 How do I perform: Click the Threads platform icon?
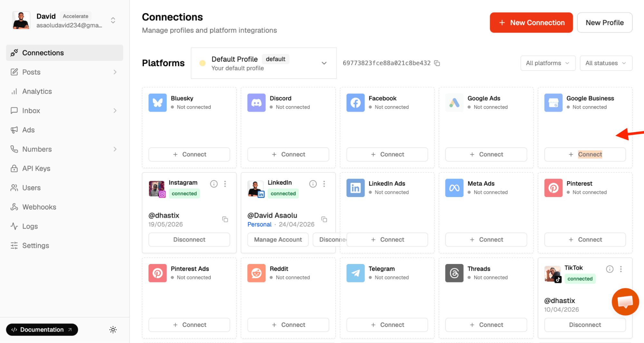[454, 273]
